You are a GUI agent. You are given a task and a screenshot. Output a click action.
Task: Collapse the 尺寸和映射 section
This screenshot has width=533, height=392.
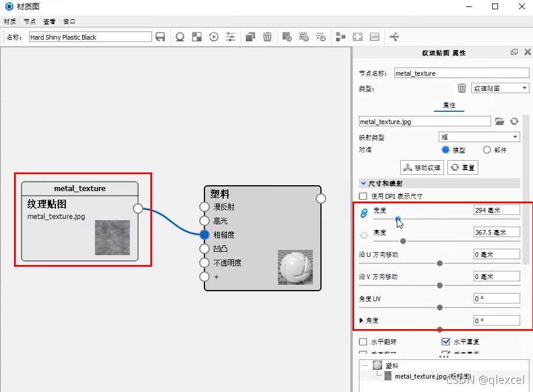tap(363, 183)
